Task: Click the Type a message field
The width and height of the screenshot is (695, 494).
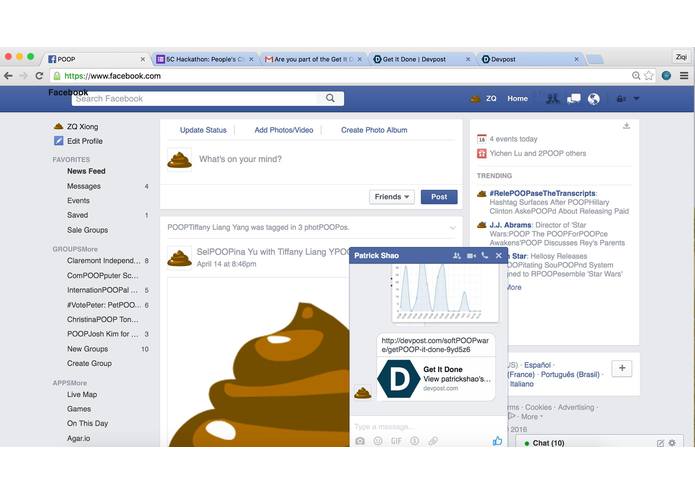Action: tap(428, 427)
